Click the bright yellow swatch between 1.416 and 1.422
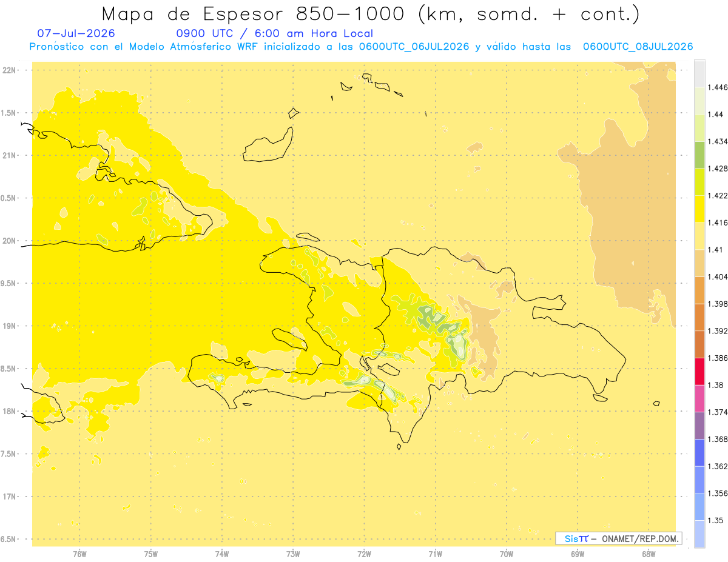 pyautogui.click(x=699, y=209)
